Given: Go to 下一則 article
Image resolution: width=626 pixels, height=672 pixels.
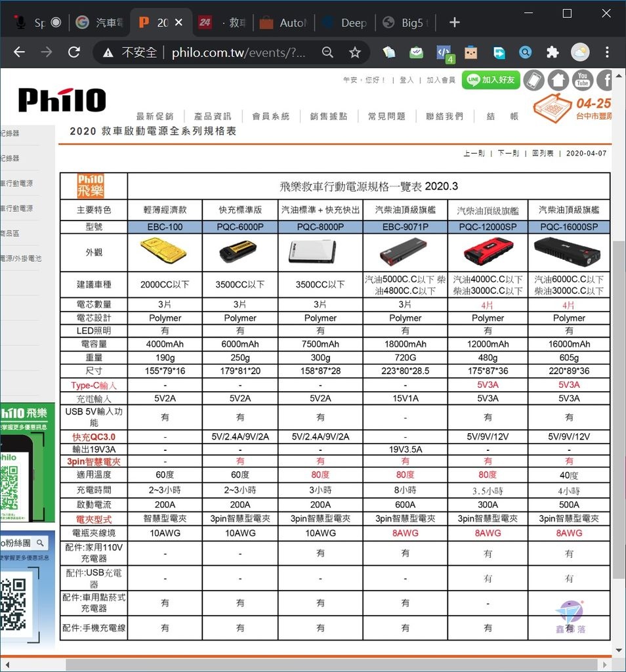Looking at the screenshot, I should point(508,154).
